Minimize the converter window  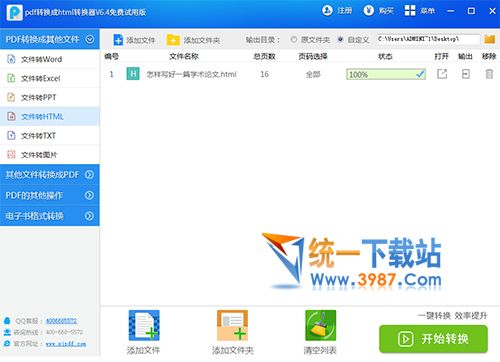[x=451, y=11]
